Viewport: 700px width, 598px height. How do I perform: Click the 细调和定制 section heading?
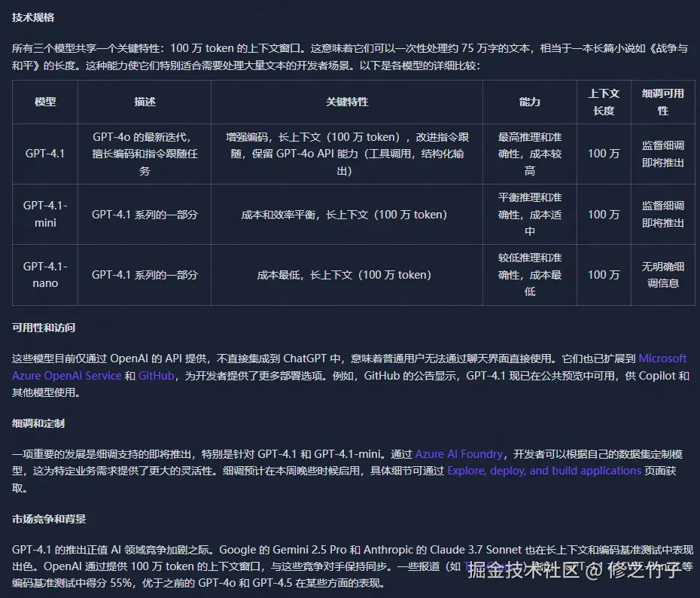37,423
